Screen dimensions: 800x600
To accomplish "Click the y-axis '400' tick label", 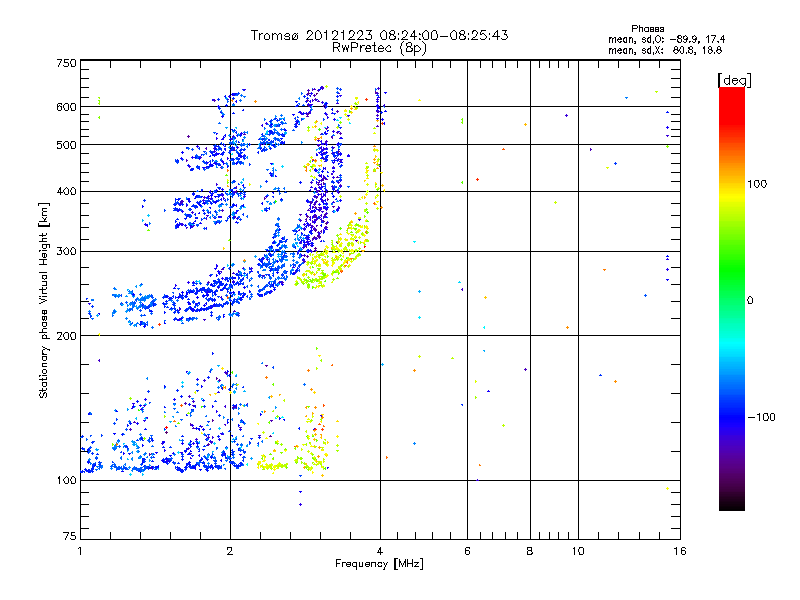I will click(x=66, y=192).
